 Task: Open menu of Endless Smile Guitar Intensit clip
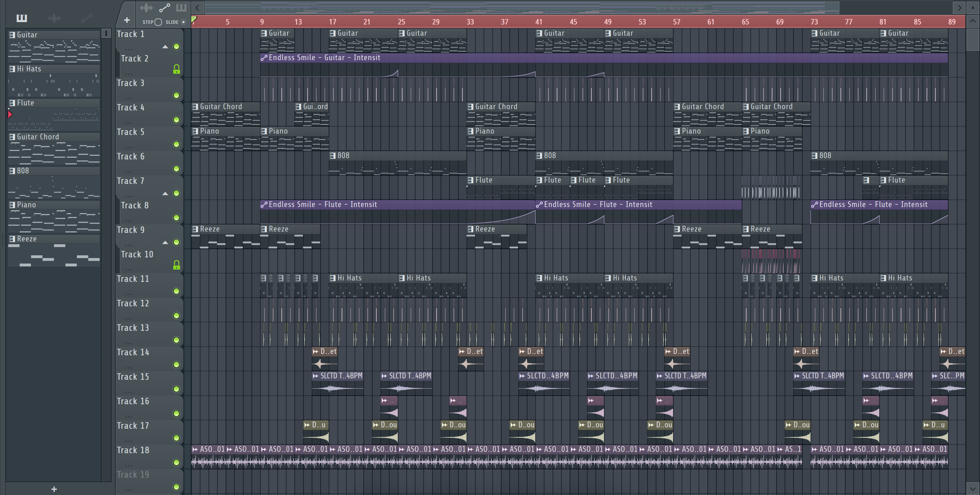[x=264, y=58]
